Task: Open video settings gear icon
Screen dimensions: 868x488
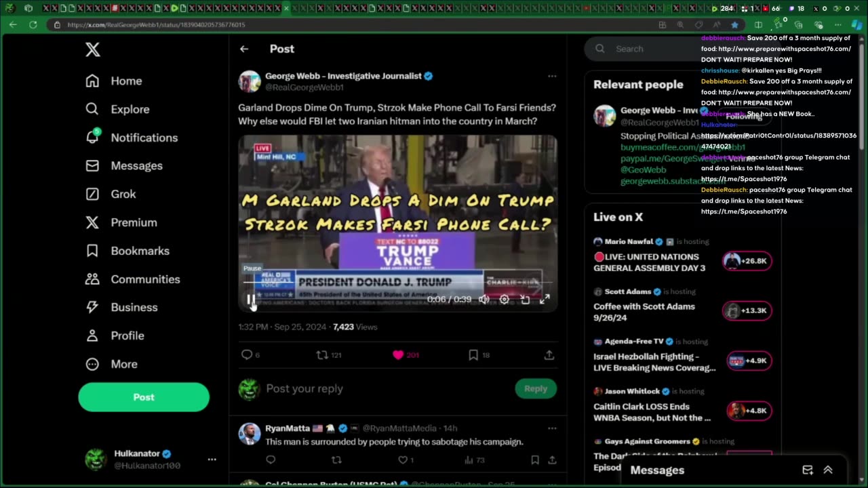Action: click(505, 299)
